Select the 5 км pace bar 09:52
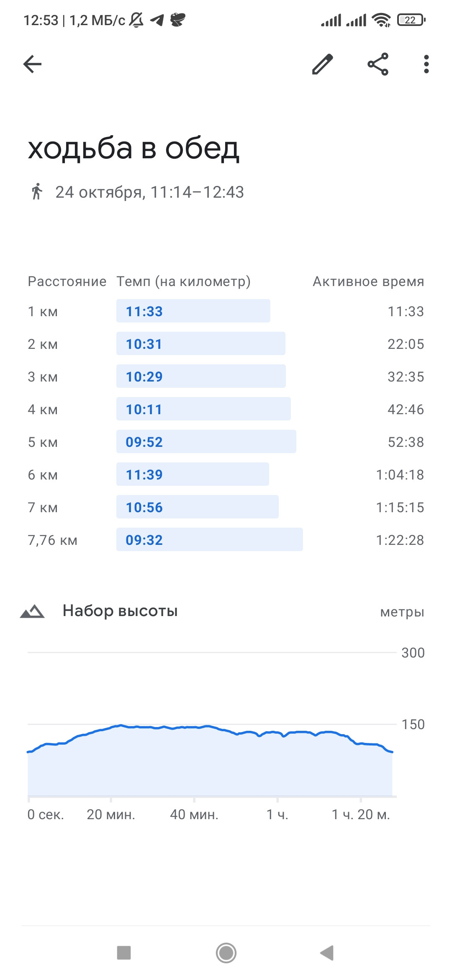Screen dimensions: 452x980 click(206, 441)
